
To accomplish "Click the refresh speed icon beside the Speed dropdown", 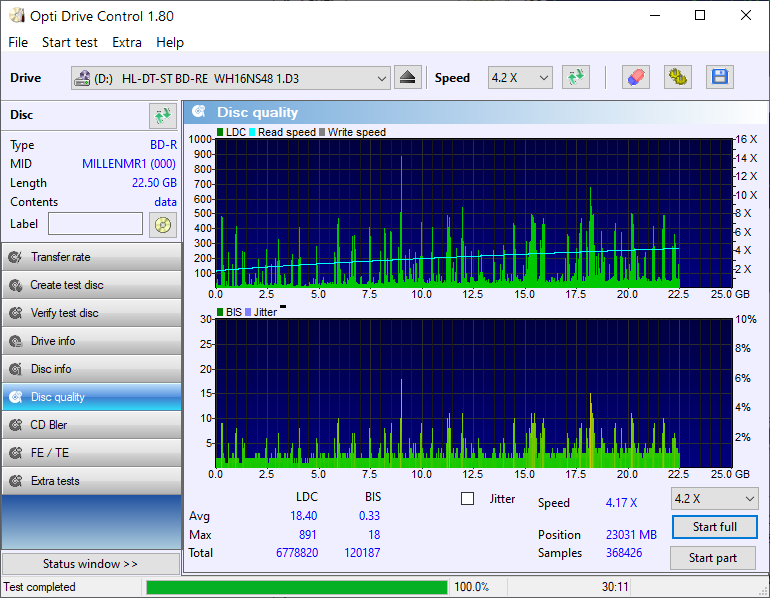I will pyautogui.click(x=576, y=78).
